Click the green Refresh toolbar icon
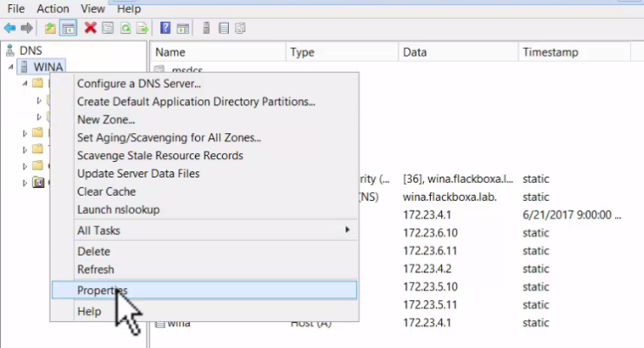644x348 pixels. pyautogui.click(x=124, y=29)
